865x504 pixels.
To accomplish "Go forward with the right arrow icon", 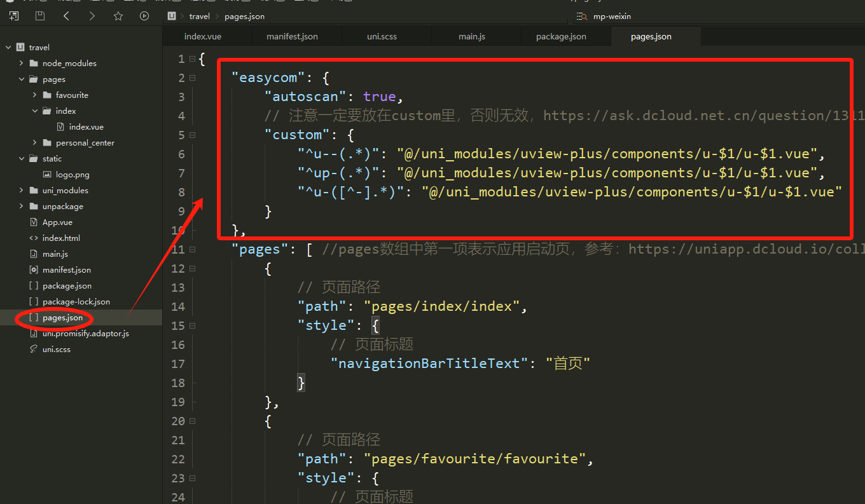I will pyautogui.click(x=92, y=16).
